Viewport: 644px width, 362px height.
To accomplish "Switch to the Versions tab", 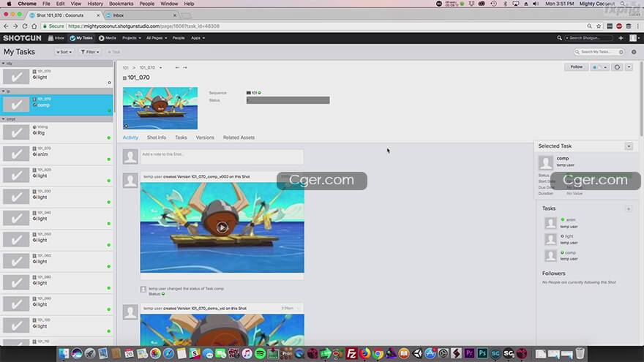I will point(205,137).
